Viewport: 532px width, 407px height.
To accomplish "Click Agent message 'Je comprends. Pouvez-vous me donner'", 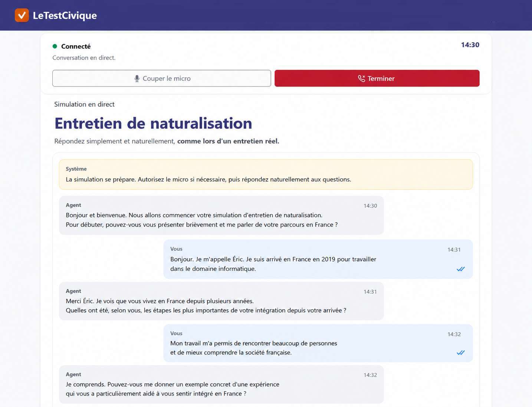I will 221,384.
